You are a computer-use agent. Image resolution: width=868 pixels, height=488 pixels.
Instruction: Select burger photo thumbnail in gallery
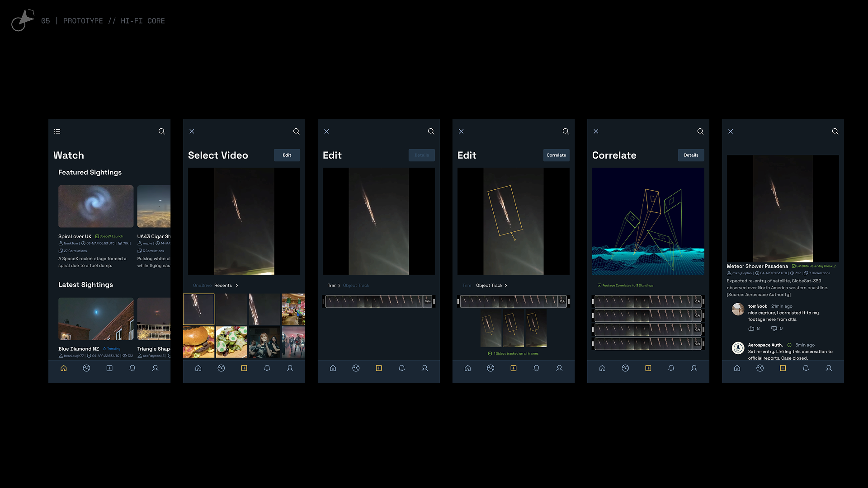pos(199,342)
